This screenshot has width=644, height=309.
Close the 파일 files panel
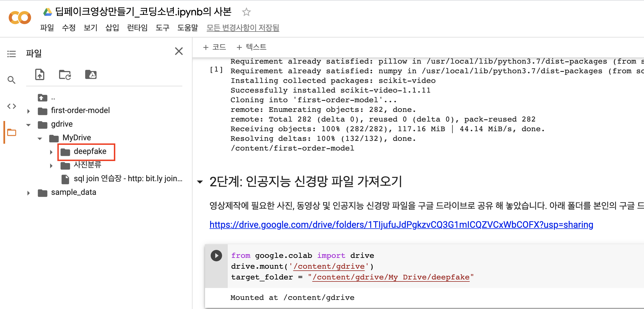179,51
